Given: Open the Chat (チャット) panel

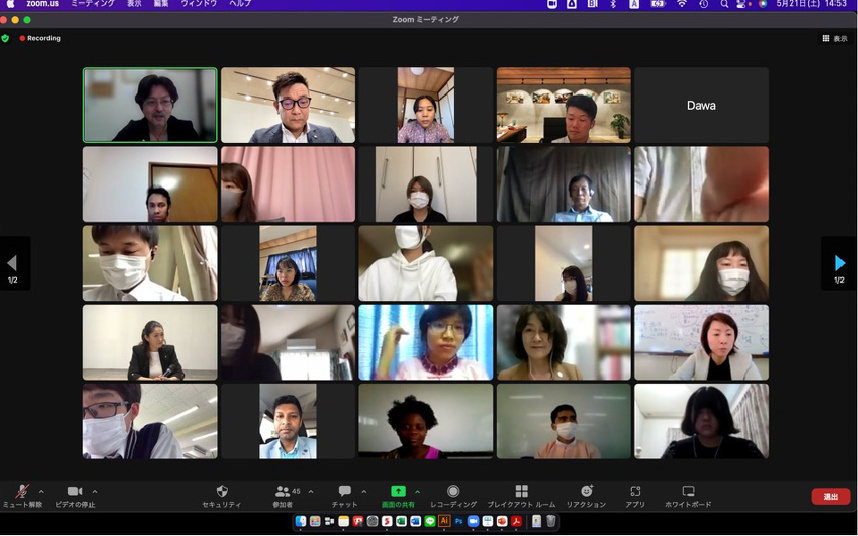Looking at the screenshot, I should tap(344, 493).
